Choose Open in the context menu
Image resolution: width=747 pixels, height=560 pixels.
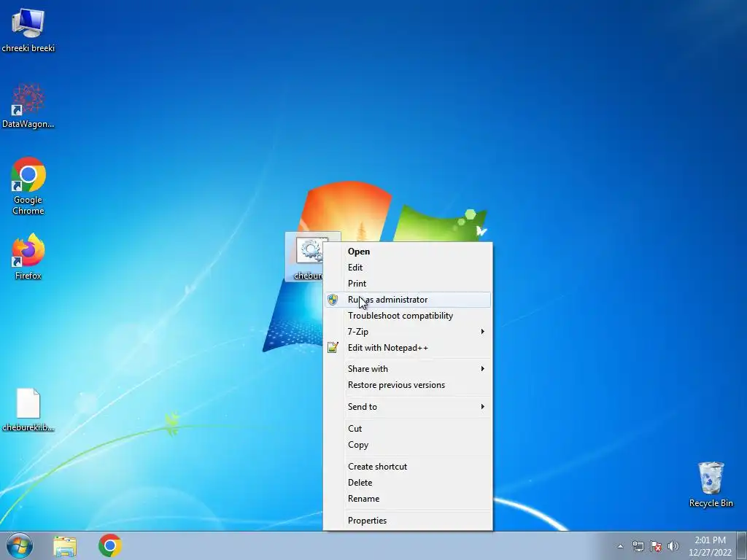[408, 252]
